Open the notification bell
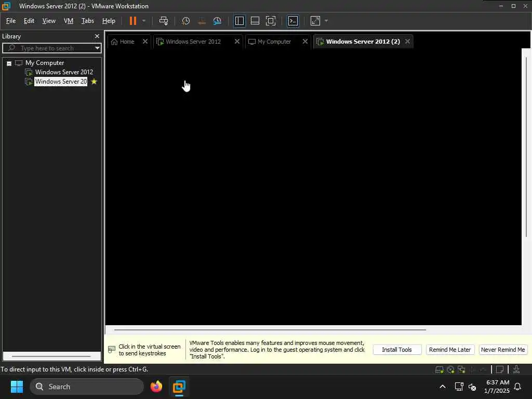This screenshot has height=399, width=532. tap(517, 387)
